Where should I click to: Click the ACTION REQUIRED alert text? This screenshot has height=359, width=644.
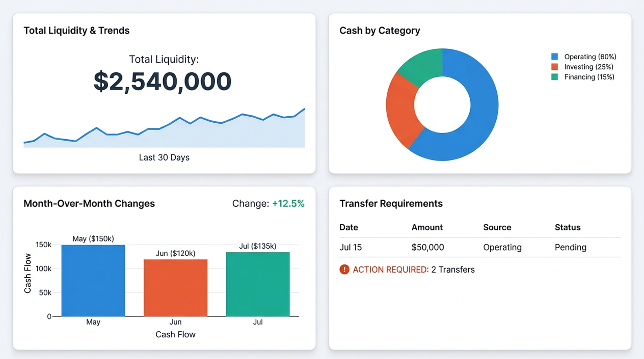click(x=391, y=270)
